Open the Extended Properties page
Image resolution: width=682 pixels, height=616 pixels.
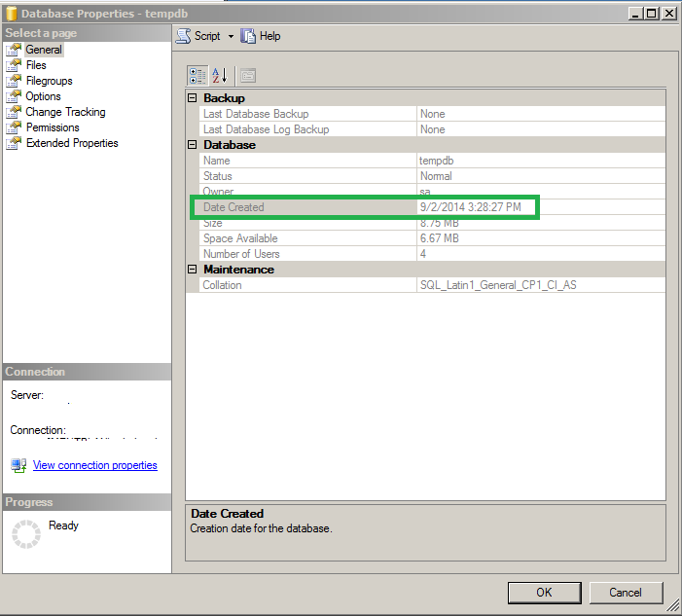[x=72, y=143]
